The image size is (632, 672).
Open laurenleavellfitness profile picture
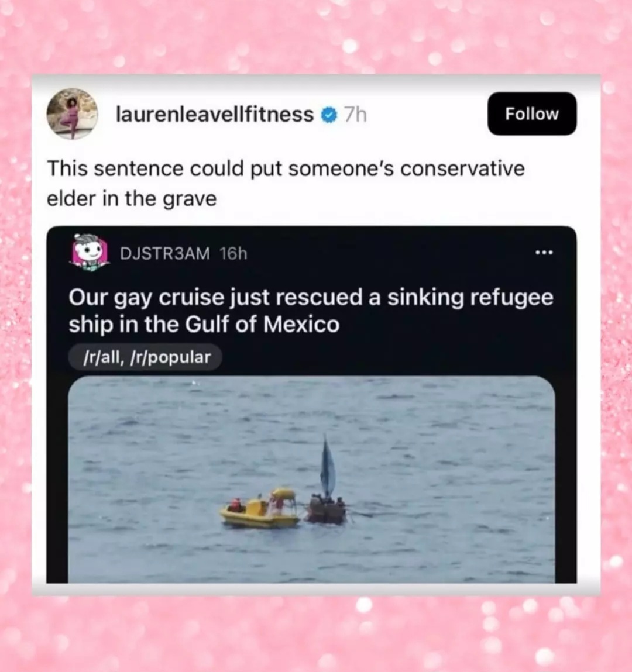pos(72,114)
